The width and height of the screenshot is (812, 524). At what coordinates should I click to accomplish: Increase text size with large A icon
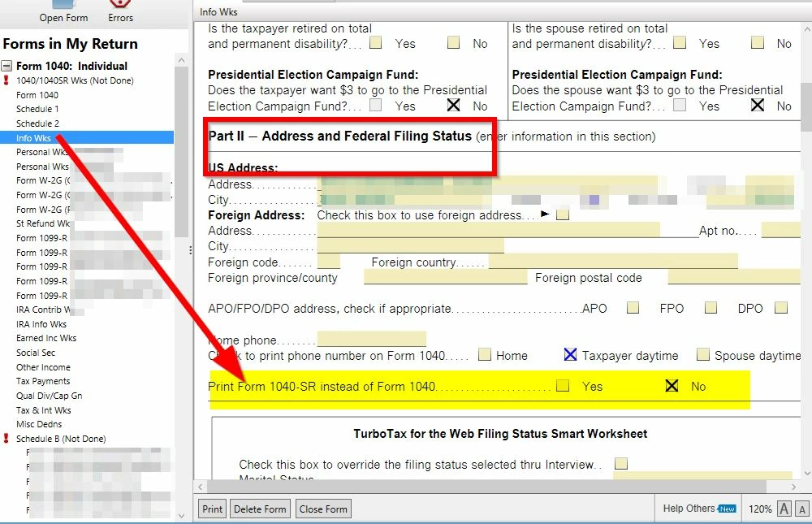coord(784,509)
